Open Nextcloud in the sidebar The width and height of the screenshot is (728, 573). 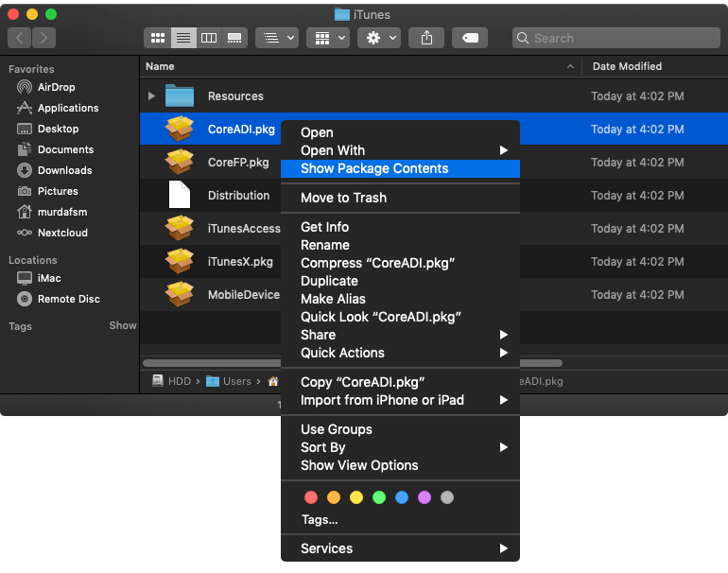(x=52, y=233)
